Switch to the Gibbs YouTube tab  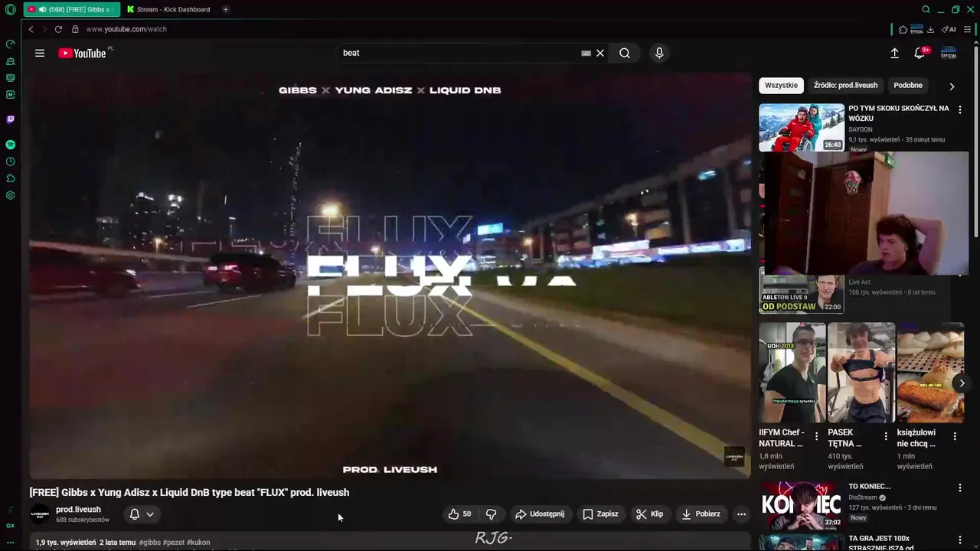click(x=72, y=9)
